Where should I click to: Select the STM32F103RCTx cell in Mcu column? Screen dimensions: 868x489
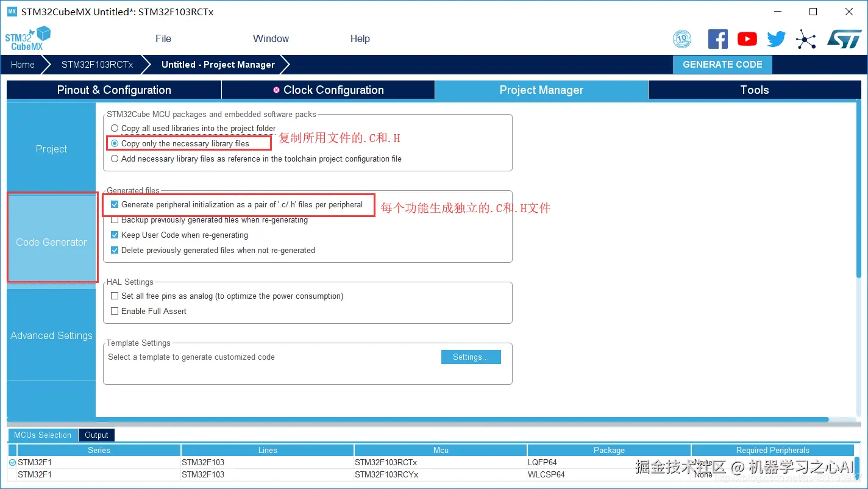click(x=441, y=463)
